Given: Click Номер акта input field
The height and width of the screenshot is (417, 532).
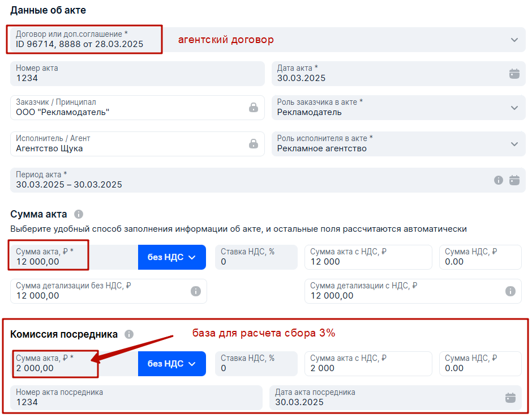Looking at the screenshot, I should [x=138, y=73].
